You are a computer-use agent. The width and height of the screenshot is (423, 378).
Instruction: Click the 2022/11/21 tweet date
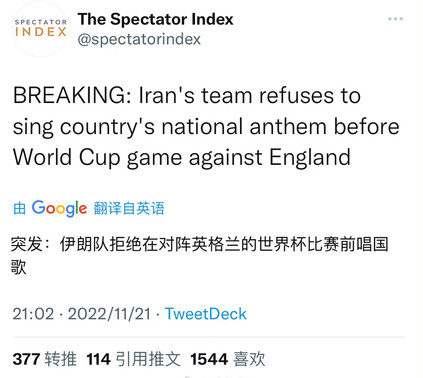click(109, 314)
